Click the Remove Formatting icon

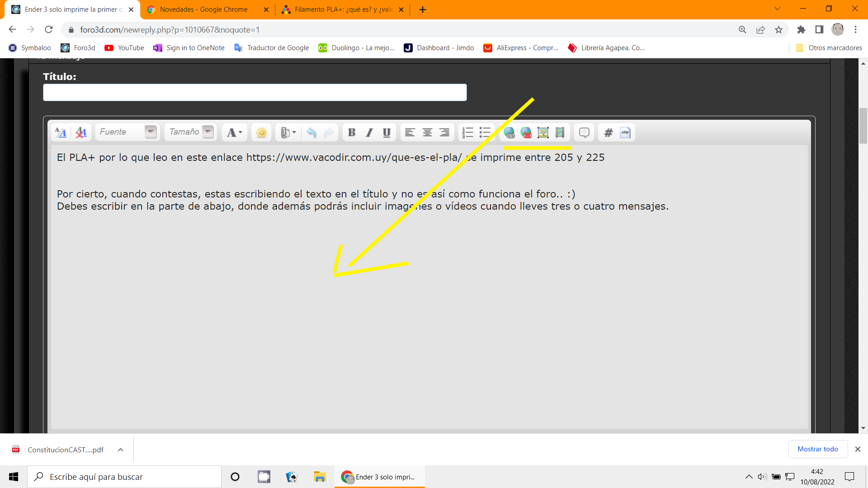[81, 132]
